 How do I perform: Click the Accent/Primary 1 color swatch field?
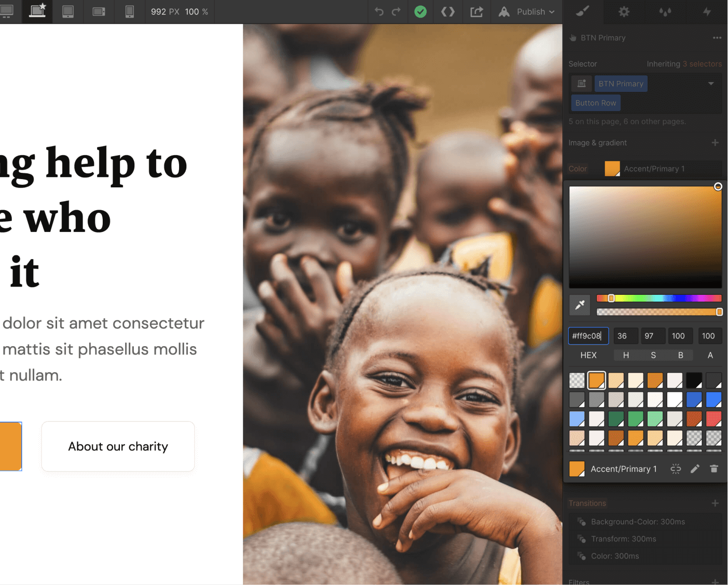point(663,169)
